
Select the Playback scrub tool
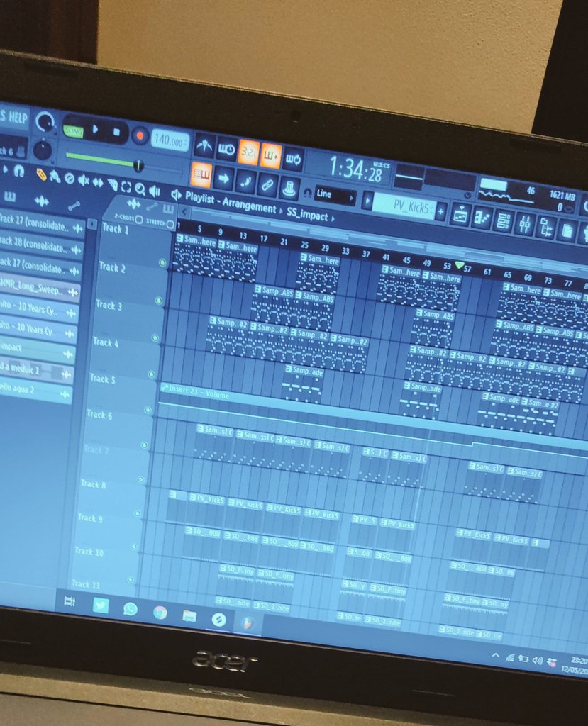(x=155, y=191)
